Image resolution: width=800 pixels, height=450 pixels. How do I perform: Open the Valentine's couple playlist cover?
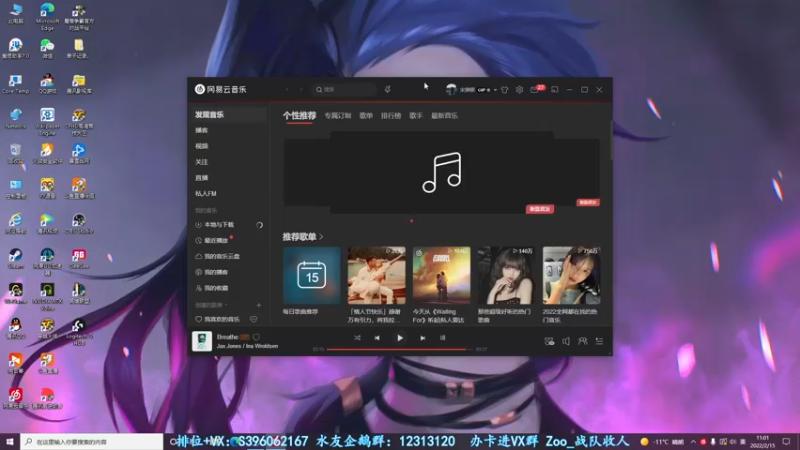click(377, 276)
